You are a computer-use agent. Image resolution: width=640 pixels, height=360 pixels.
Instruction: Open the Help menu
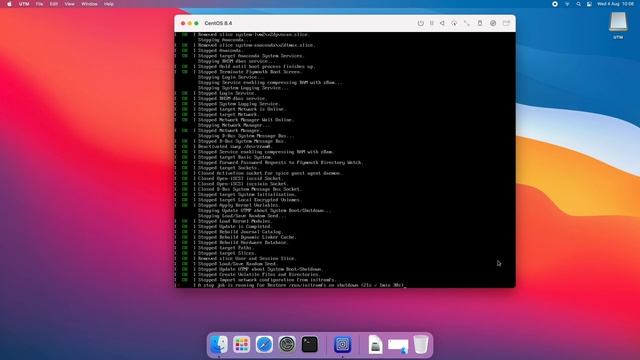tap(109, 4)
